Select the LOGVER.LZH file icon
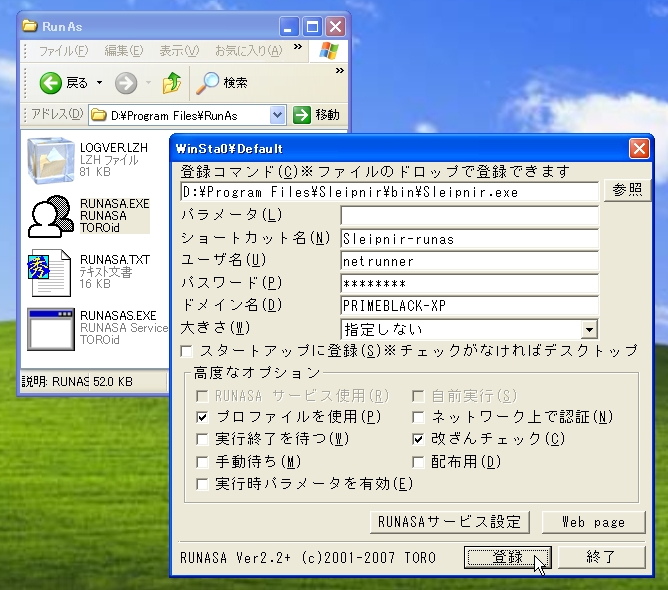Viewport: 668px width, 590px height. coord(50,160)
